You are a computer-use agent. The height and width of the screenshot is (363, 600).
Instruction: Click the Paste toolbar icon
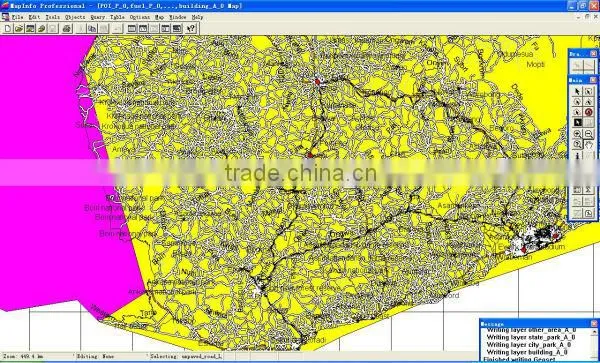click(x=103, y=28)
